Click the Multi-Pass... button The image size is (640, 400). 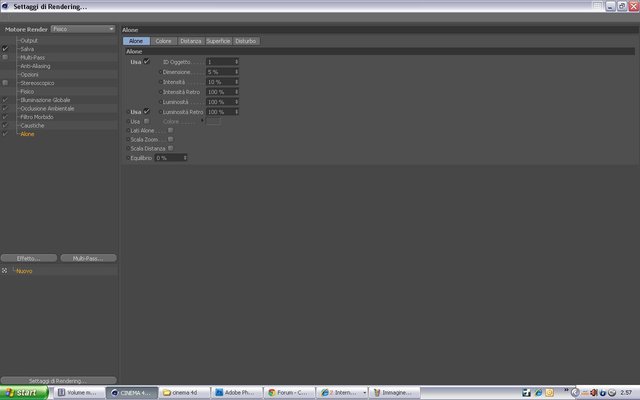[89, 258]
